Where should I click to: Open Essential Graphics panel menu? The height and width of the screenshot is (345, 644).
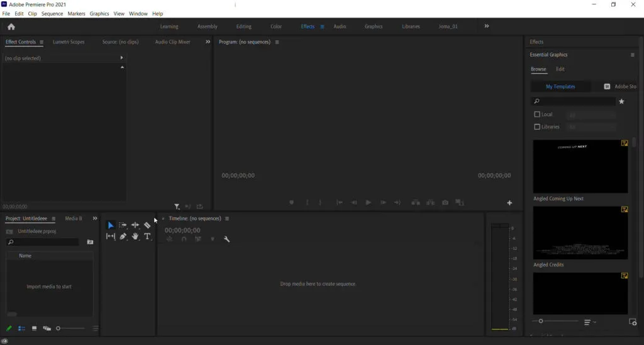pos(633,55)
